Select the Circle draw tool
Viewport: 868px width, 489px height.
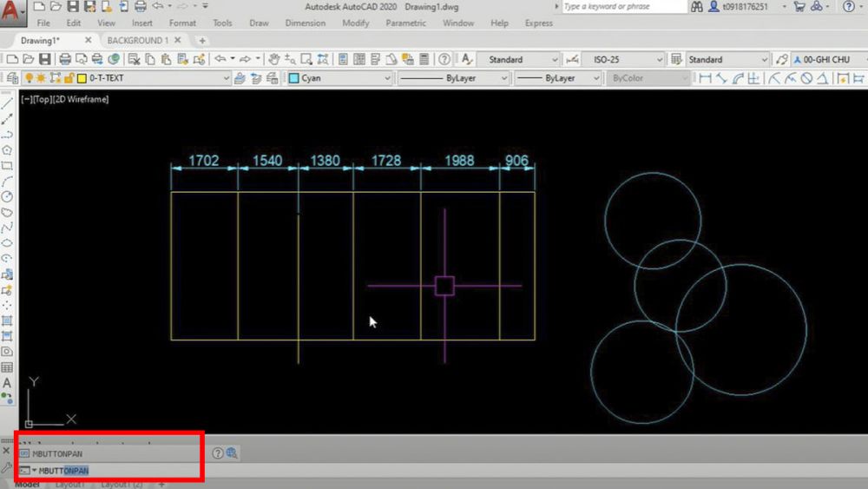[7, 196]
